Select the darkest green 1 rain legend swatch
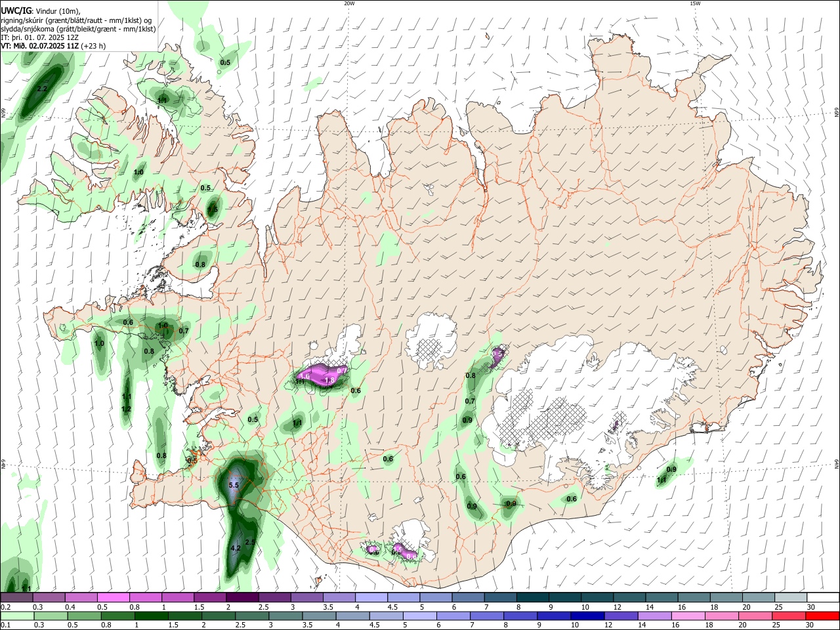 tap(151, 616)
